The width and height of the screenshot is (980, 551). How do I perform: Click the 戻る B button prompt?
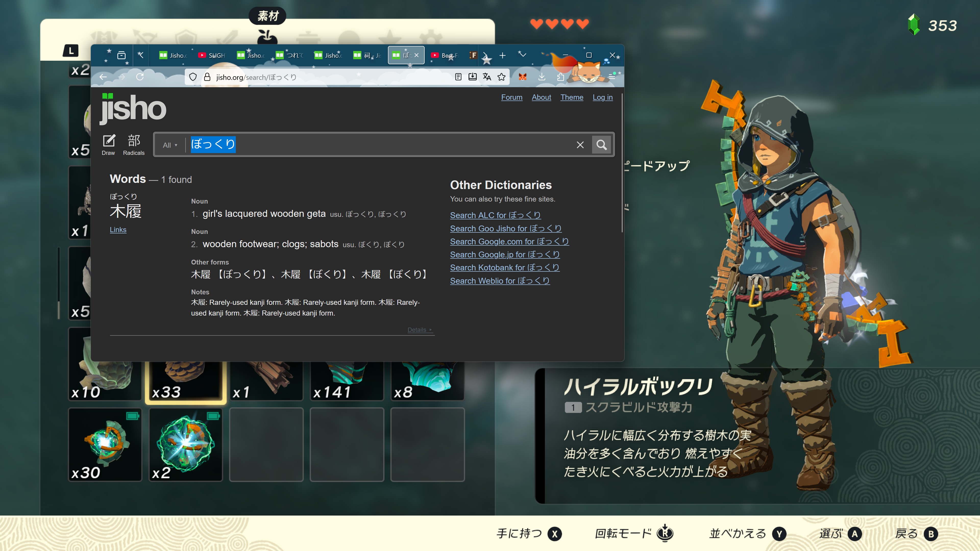[917, 534]
